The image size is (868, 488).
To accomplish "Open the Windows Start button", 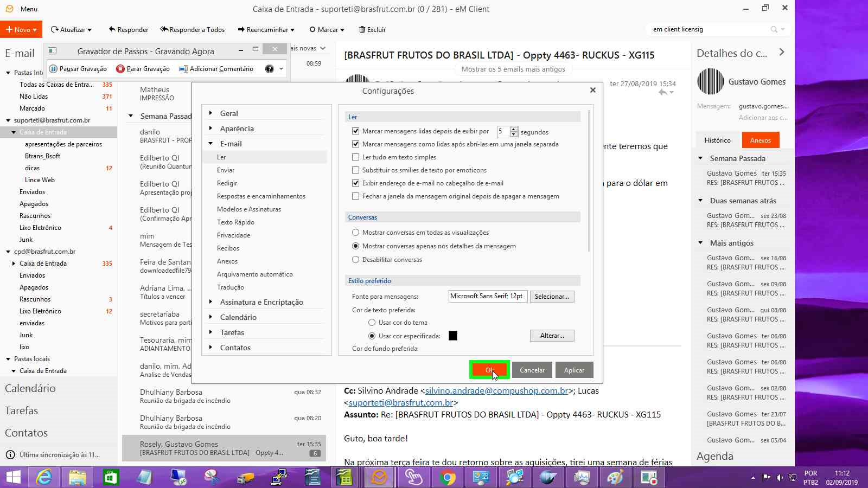I will click(13, 477).
